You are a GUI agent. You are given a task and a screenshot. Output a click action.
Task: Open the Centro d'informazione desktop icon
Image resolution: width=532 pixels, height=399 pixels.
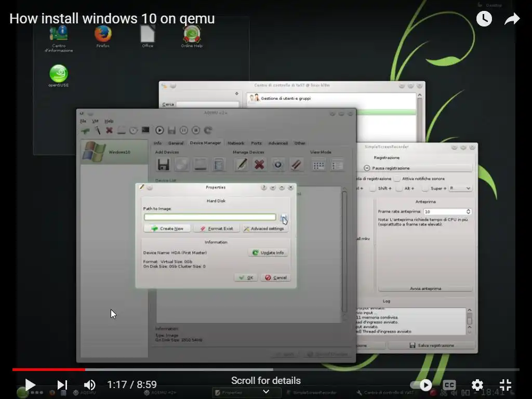click(x=59, y=38)
